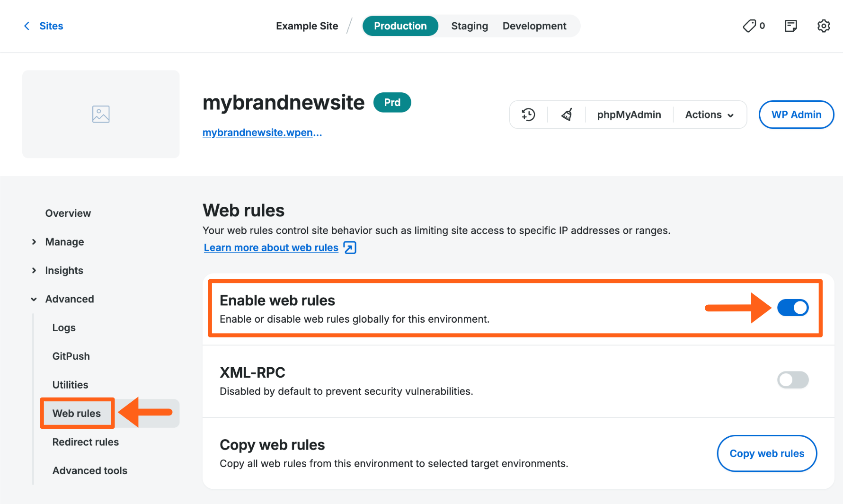Open the site notes icon
The image size is (843, 504).
(790, 26)
